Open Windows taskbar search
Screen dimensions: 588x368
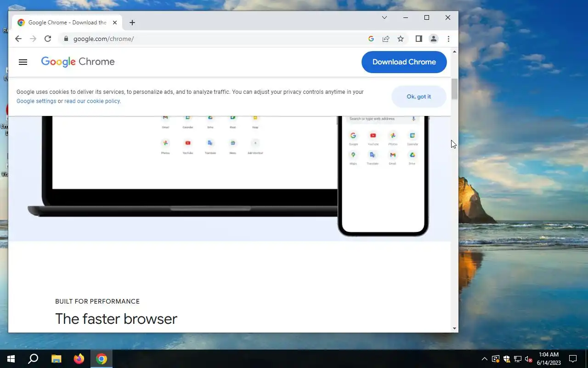[x=33, y=359]
